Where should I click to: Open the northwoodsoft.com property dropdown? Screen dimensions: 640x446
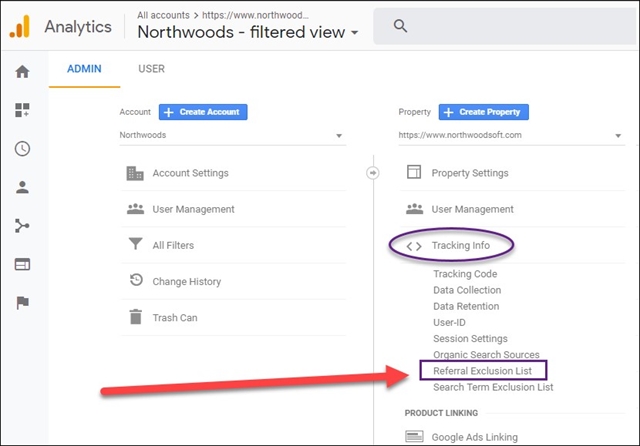click(x=511, y=135)
